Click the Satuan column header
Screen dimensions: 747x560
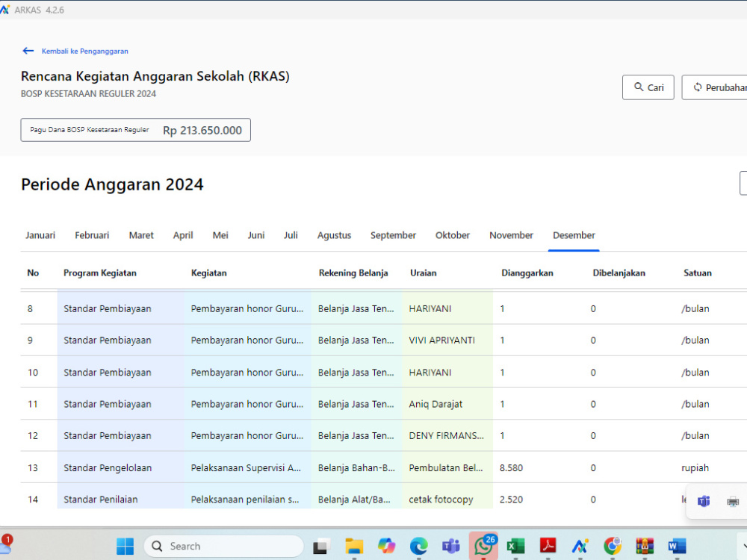[x=698, y=273]
